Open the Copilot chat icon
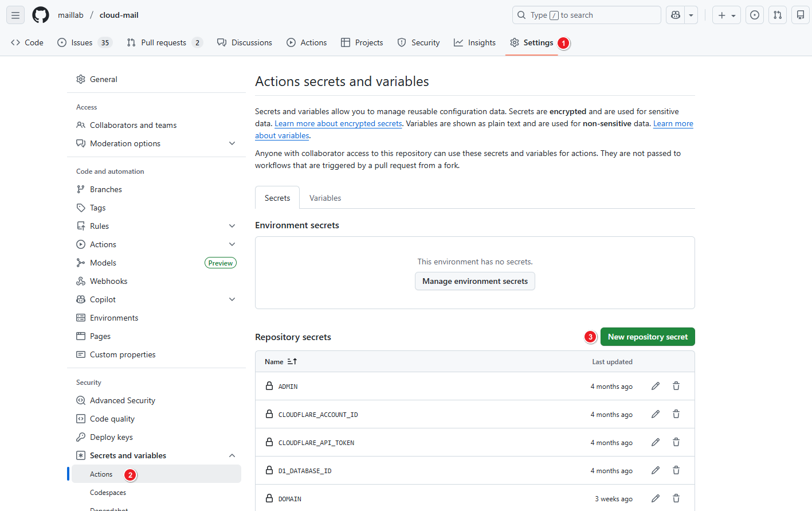The width and height of the screenshot is (812, 511). [x=676, y=15]
